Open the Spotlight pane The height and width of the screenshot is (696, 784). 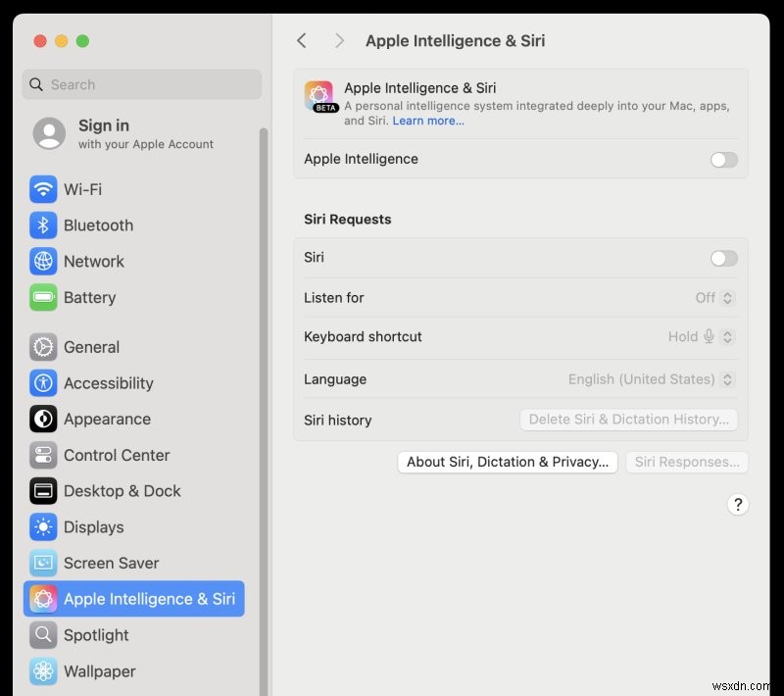[134, 635]
